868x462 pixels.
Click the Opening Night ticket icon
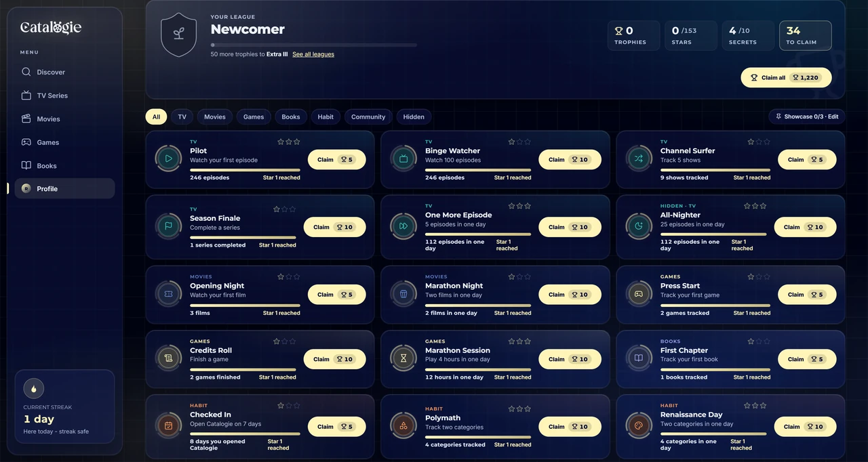click(168, 294)
